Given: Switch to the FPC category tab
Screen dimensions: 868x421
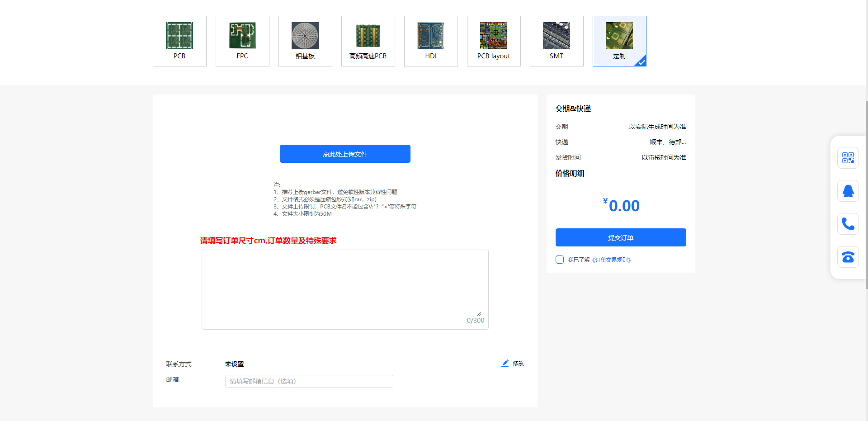Looking at the screenshot, I should 242,41.
